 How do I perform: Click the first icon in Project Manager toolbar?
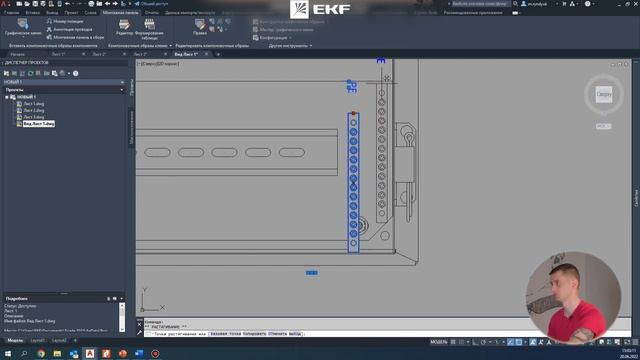6,73
